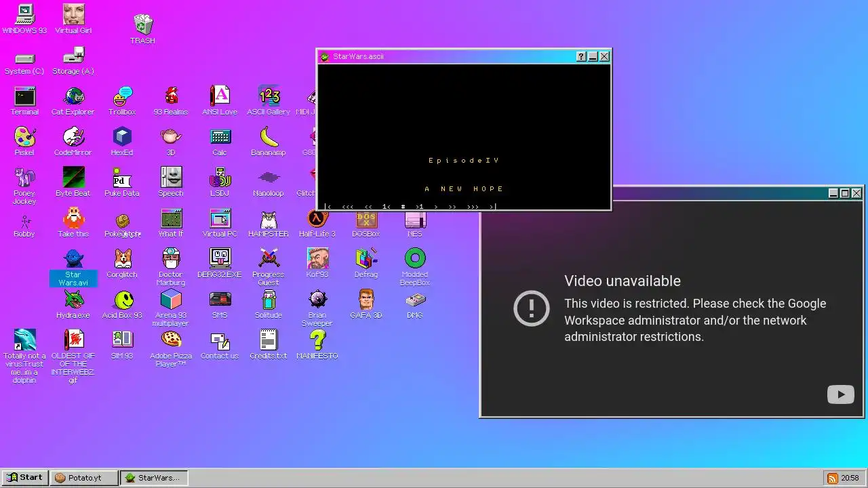Launch the NES emulator icon
Viewport: 868px width, 488px height.
(x=415, y=224)
